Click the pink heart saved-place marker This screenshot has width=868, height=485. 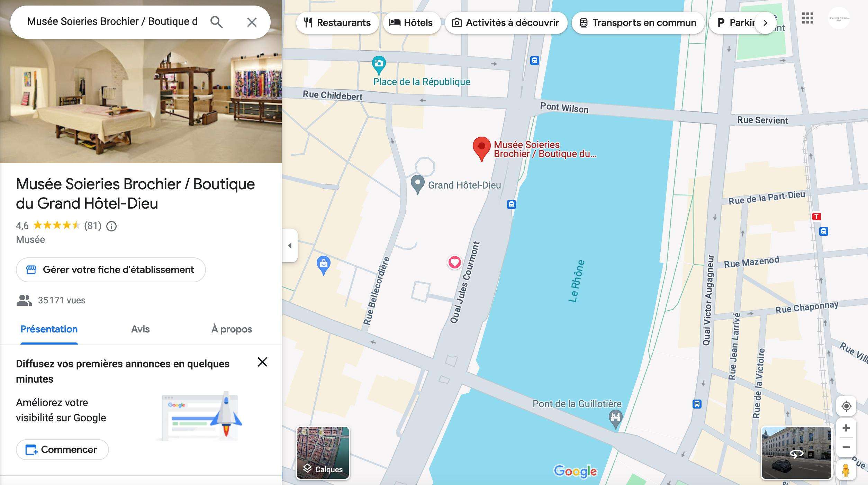454,263
